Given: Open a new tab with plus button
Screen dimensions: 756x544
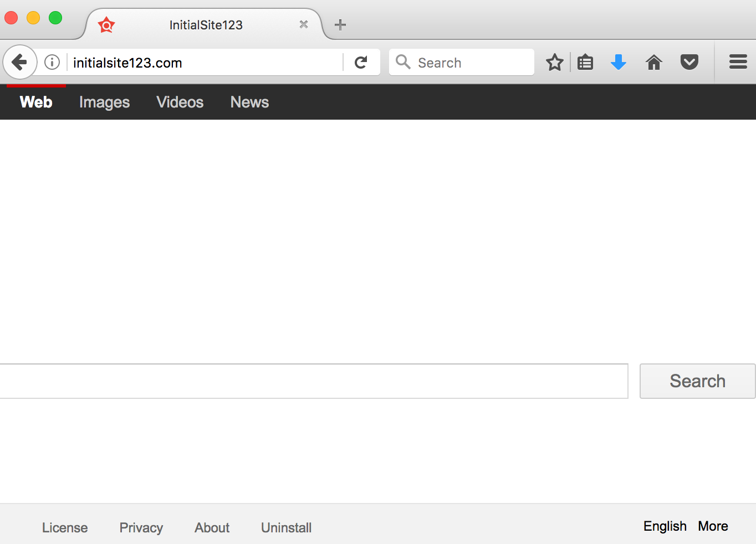Looking at the screenshot, I should [340, 25].
